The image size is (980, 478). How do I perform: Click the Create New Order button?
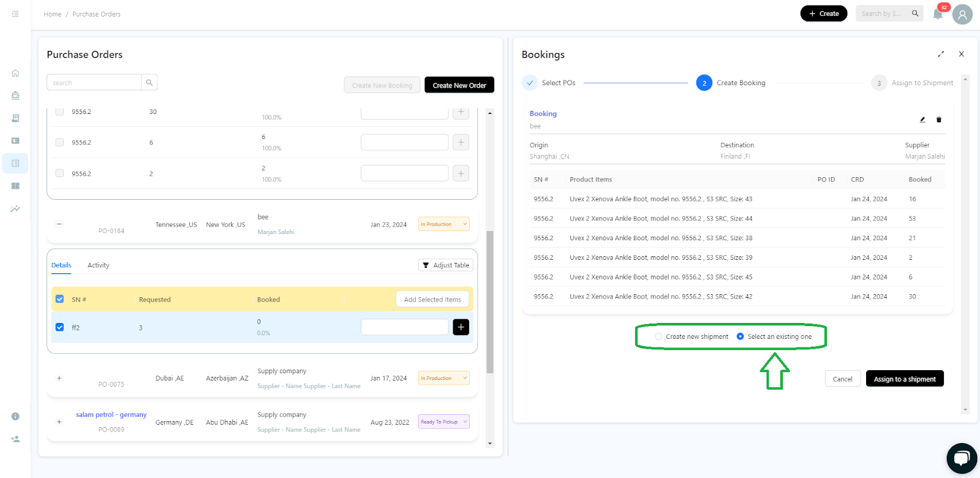pyautogui.click(x=459, y=85)
